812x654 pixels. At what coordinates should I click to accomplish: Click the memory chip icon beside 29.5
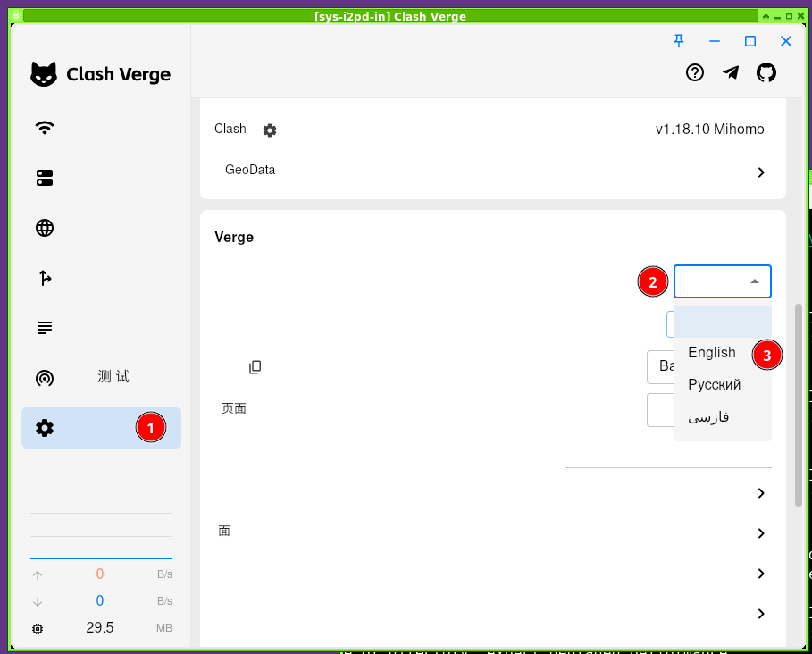click(x=38, y=629)
